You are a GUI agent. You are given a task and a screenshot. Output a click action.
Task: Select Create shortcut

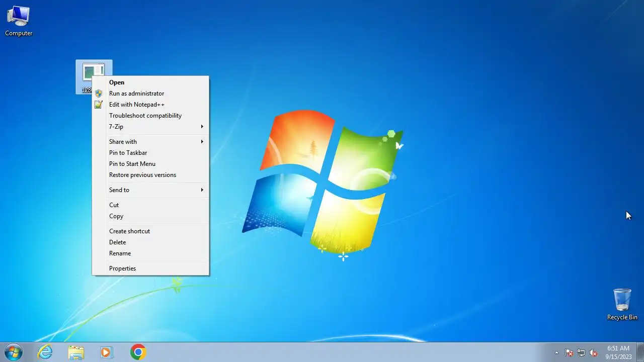coord(150,231)
